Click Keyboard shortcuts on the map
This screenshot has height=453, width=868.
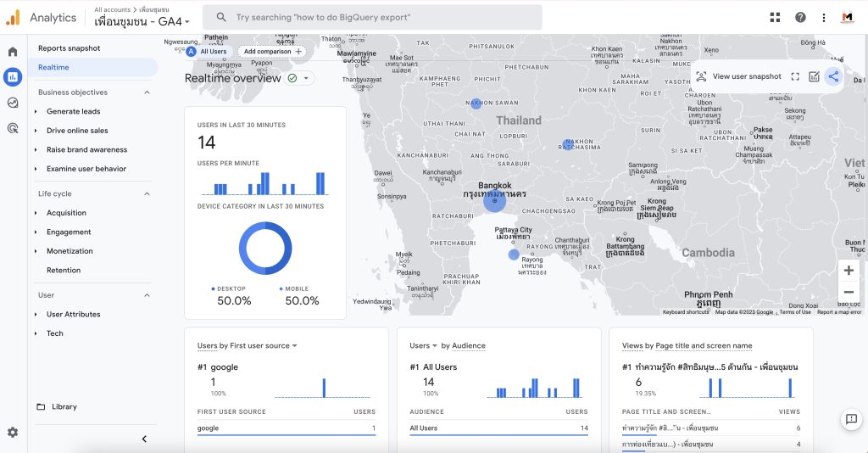[x=685, y=312]
